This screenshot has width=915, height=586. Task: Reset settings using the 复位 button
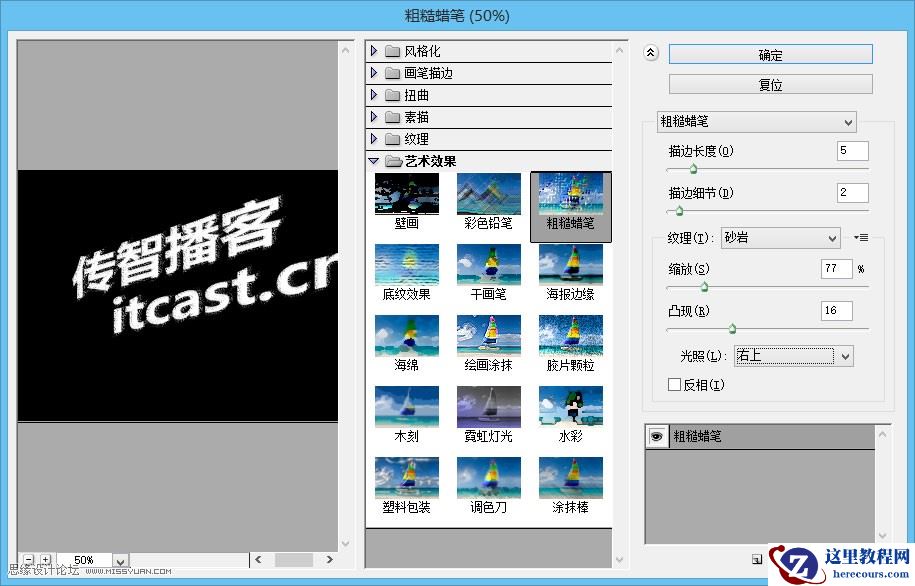(x=770, y=85)
